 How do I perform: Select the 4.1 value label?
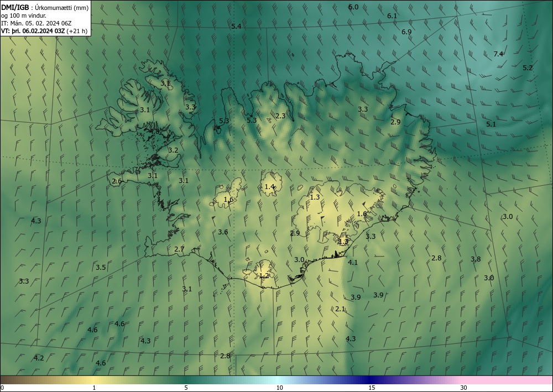353,262
